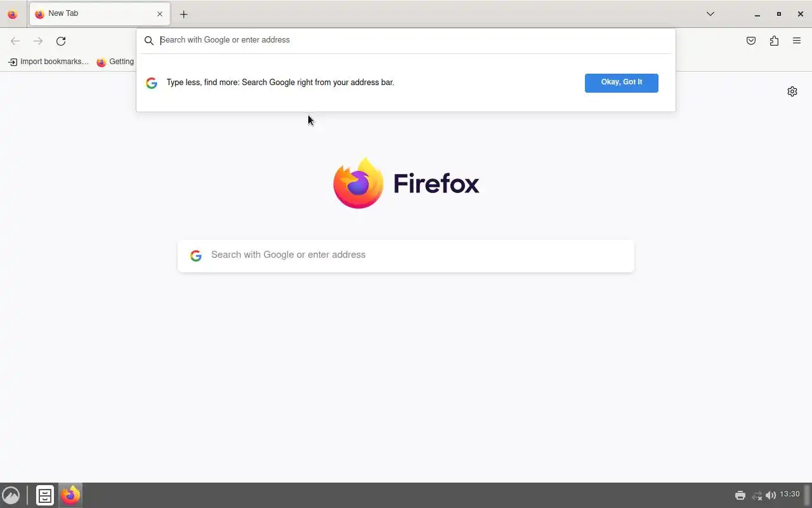Close the Firefox window
This screenshot has height=508, width=812.
coord(801,14)
